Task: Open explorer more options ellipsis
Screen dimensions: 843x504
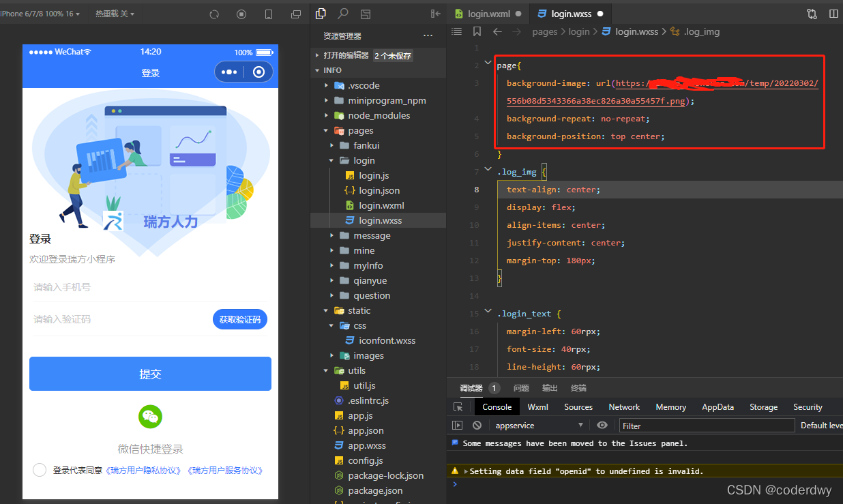Action: [x=428, y=35]
